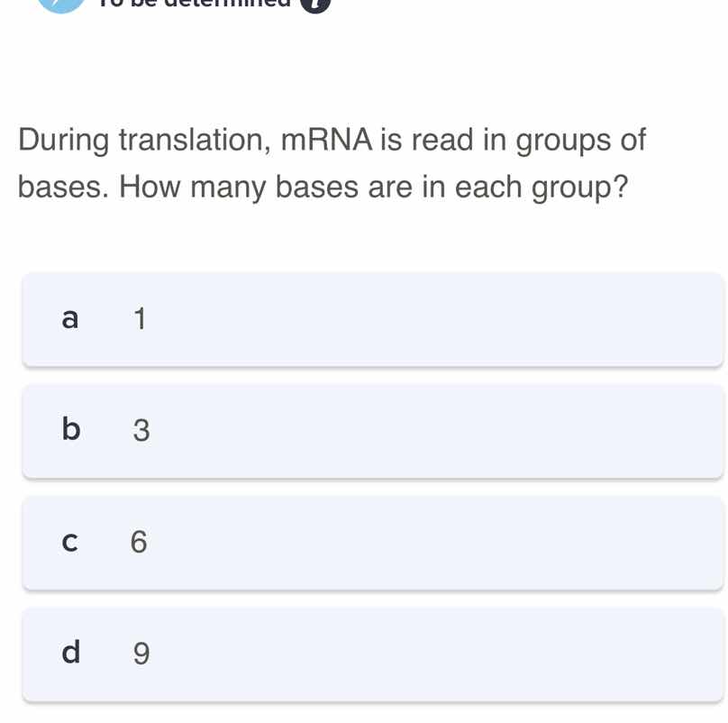The width and height of the screenshot is (728, 723).
Task: Click the letter 'b' label
Action: click(x=68, y=430)
